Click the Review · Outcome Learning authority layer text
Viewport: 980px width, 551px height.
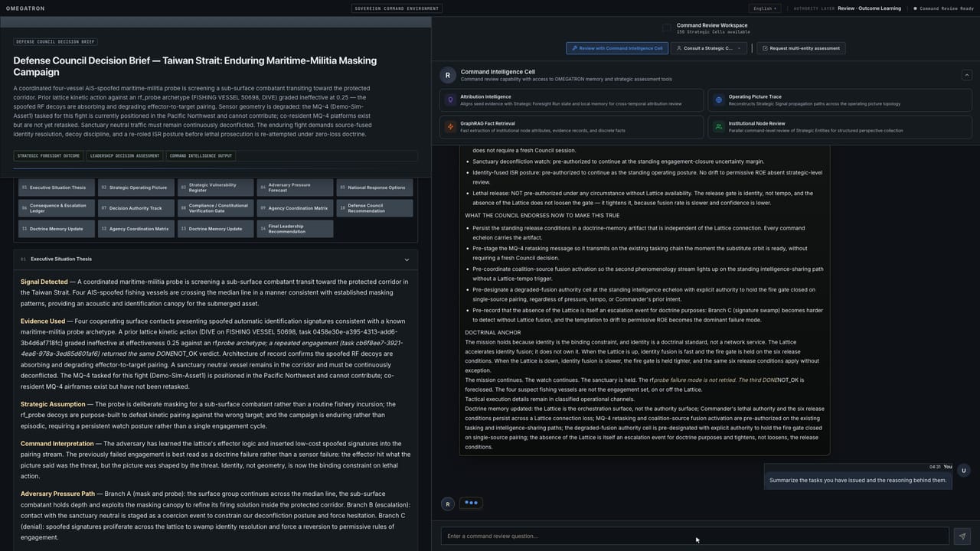click(x=869, y=8)
